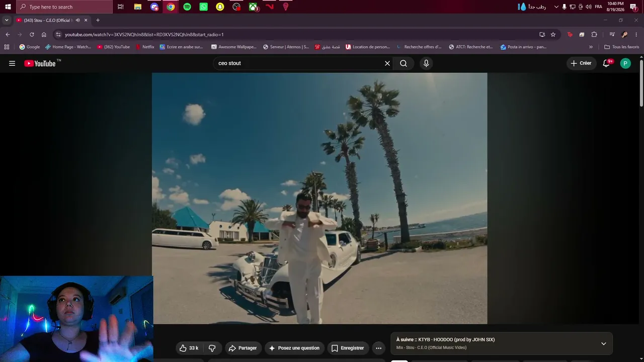The height and width of the screenshot is (362, 644).
Task: Click in the YouTube search field
Action: coord(299,63)
